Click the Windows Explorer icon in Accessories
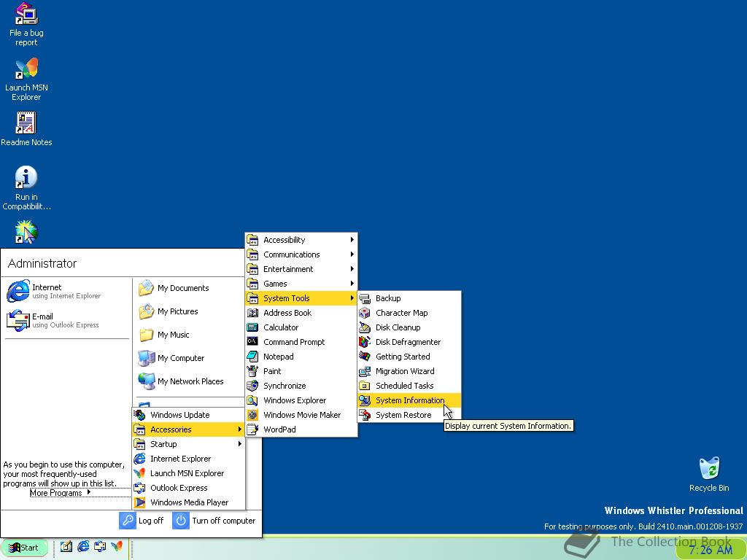The image size is (747, 560). coord(252,400)
